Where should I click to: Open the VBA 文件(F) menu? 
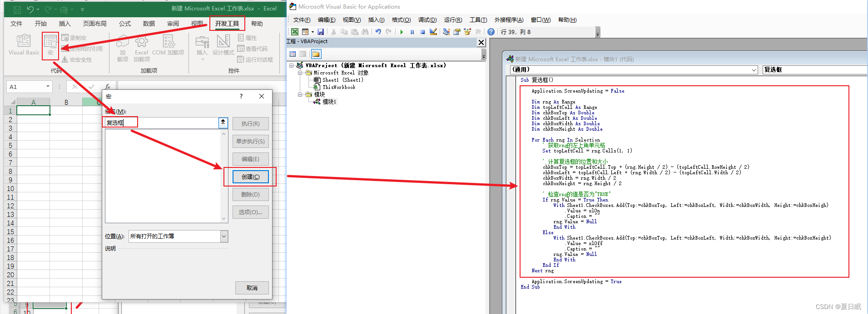pyautogui.click(x=302, y=20)
